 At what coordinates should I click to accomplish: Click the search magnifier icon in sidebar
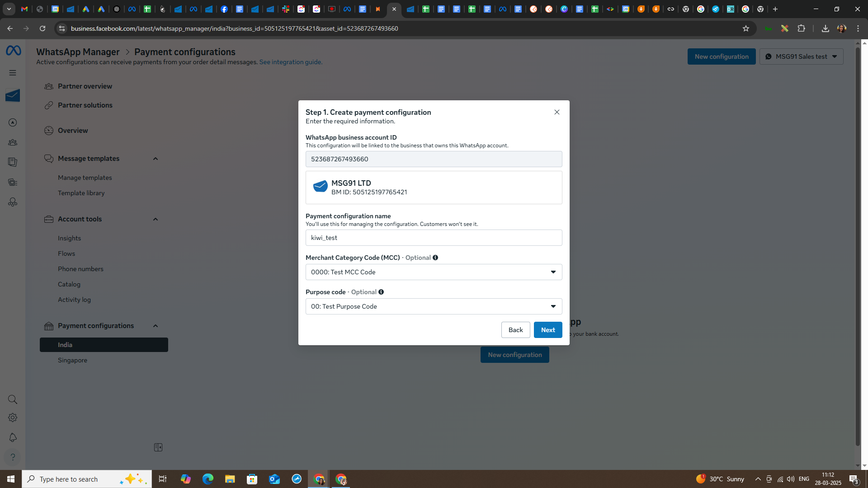point(13,399)
